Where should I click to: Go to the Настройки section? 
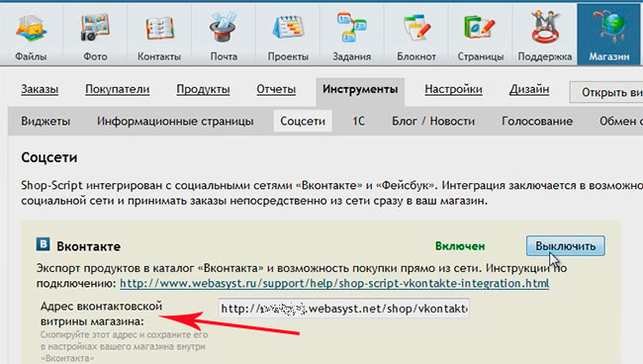pos(453,89)
